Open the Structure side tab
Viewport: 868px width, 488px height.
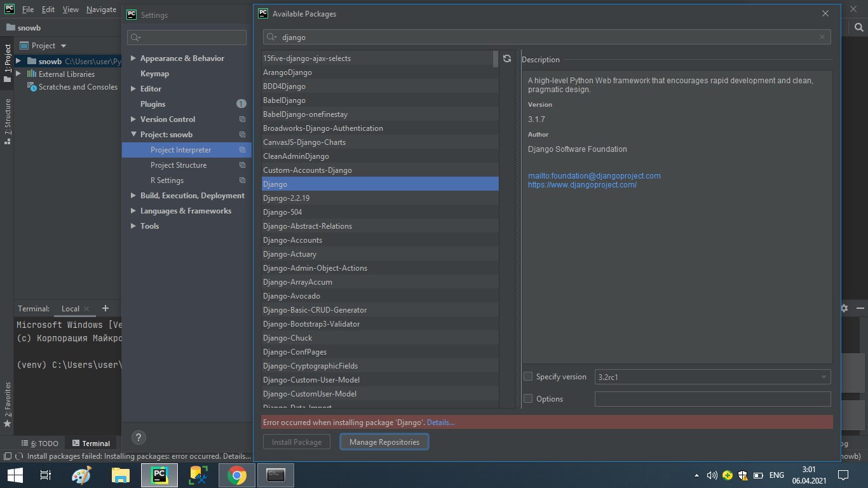pos(8,121)
